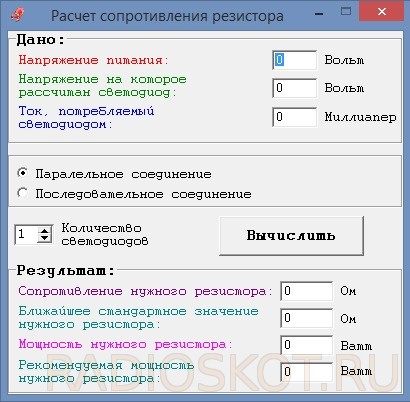Click the red application icon in title bar
This screenshot has width=410, height=402.
(17, 15)
